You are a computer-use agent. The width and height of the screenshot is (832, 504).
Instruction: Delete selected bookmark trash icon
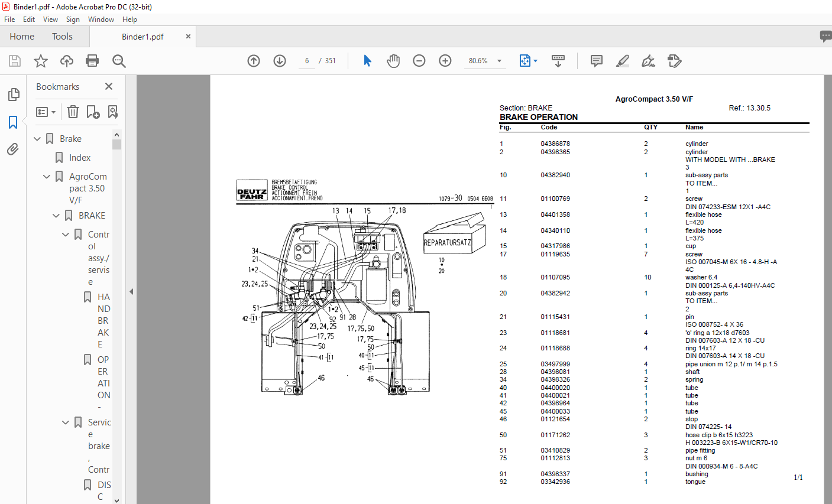click(73, 112)
